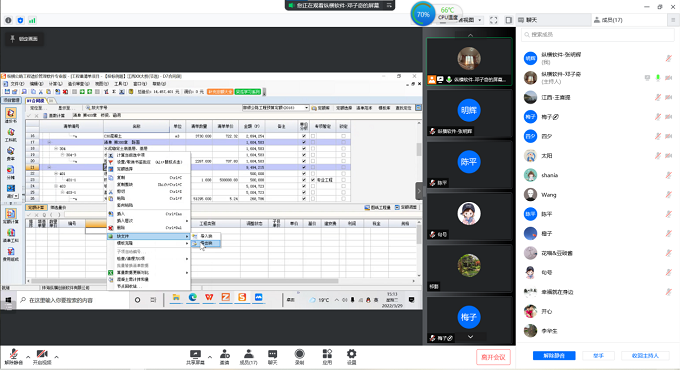Click the save icon in shared app toolbar
The width and height of the screenshot is (680, 370).
click(7, 92)
